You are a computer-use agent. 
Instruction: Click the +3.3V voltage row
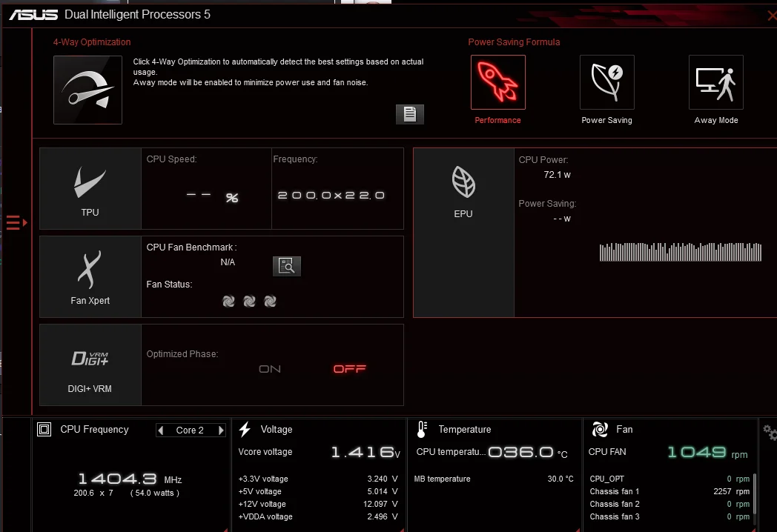(318, 479)
